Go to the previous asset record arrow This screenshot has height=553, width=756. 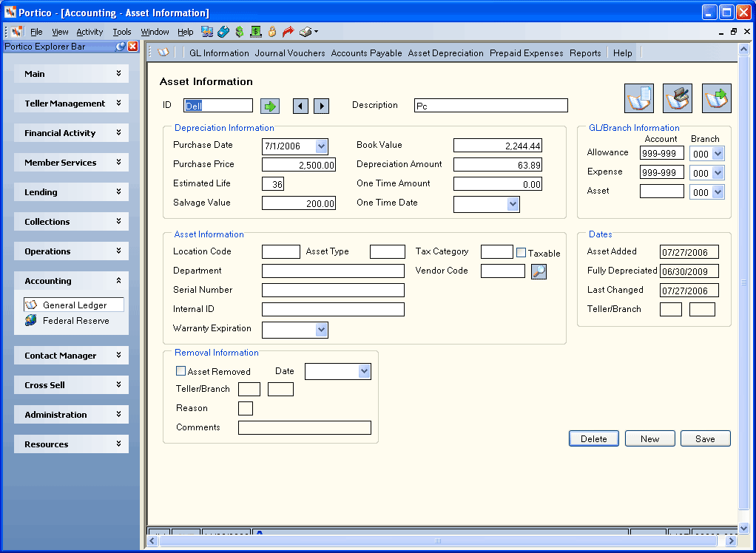click(300, 106)
